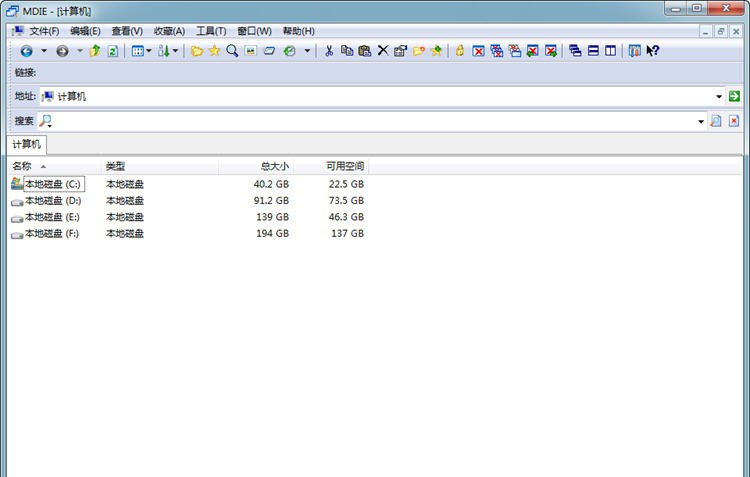Go up one folder level

tap(95, 51)
